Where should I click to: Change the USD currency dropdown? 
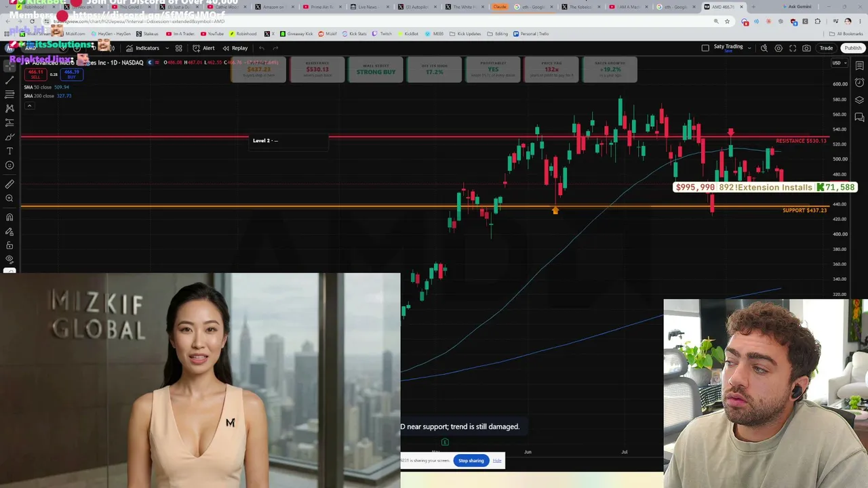tap(839, 63)
